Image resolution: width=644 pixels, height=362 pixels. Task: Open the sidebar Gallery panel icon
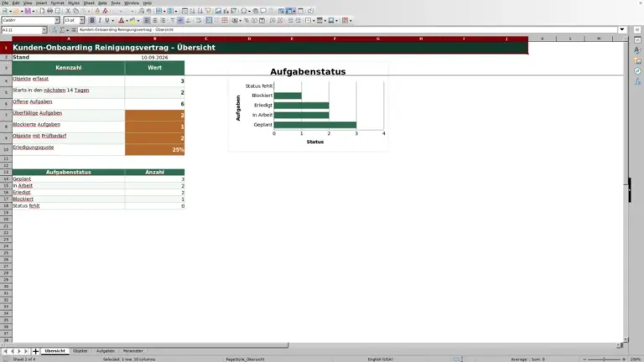637,60
